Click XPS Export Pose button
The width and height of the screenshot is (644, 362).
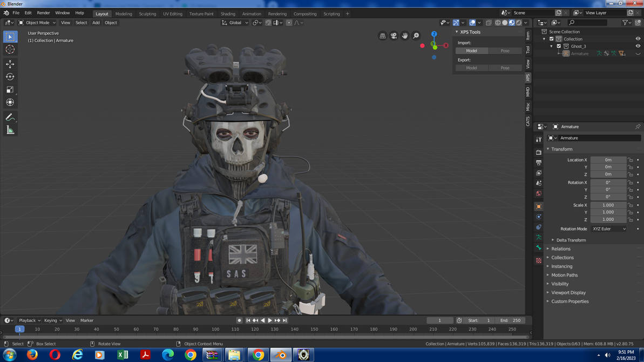pos(505,68)
